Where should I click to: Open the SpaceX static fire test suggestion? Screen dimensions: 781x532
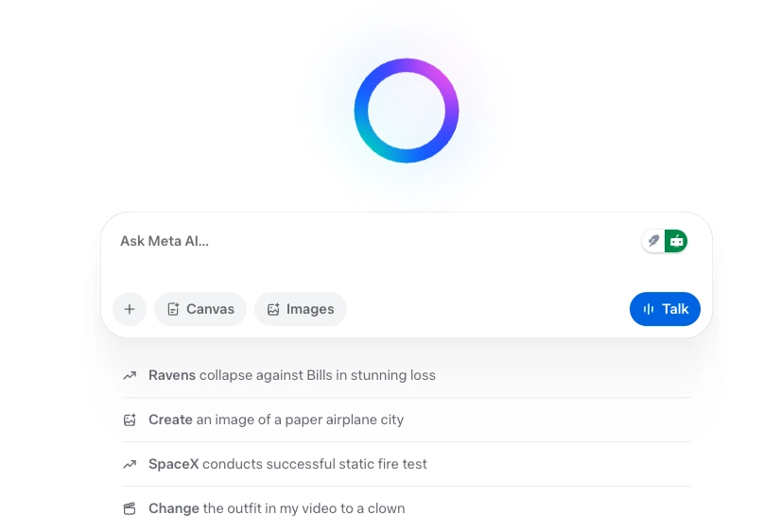click(x=407, y=464)
